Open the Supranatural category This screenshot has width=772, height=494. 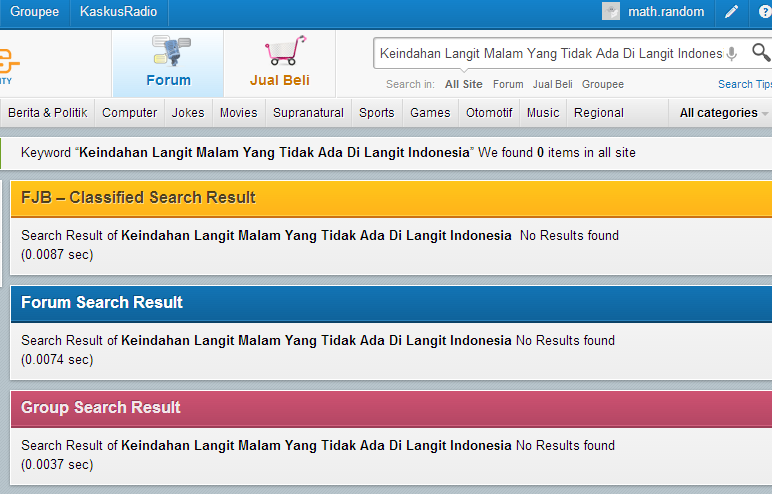pos(308,113)
